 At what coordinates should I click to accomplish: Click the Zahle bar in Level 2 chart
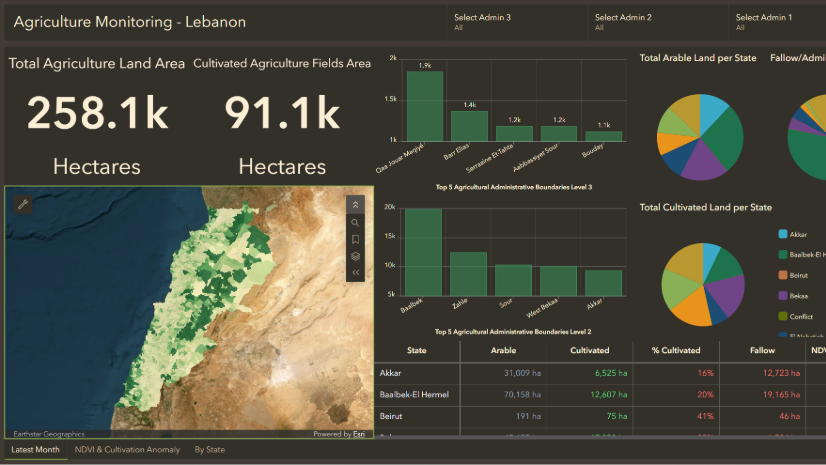point(468,274)
